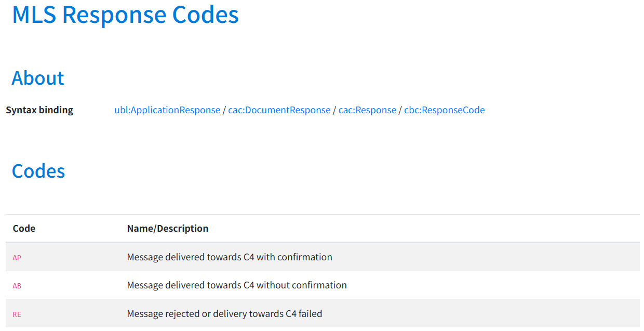This screenshot has width=644, height=331.
Task: Click the slash separator after cac:DocumentResponse
Action: point(334,110)
